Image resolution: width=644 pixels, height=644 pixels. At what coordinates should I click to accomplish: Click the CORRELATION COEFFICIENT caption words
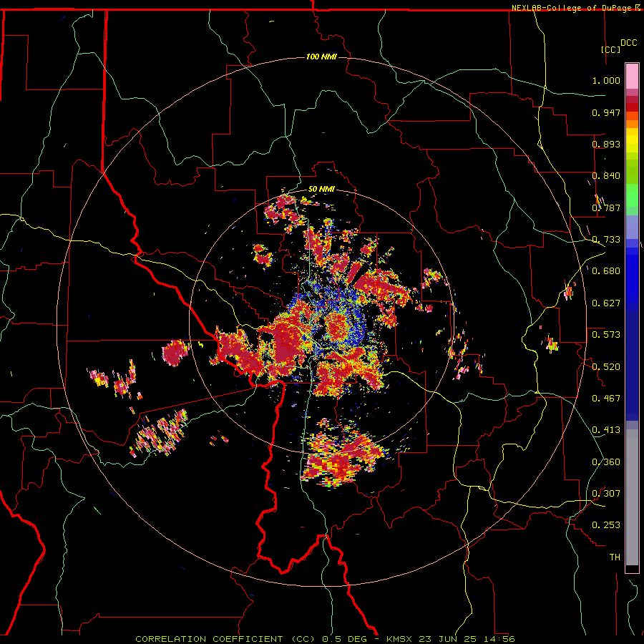209,639
